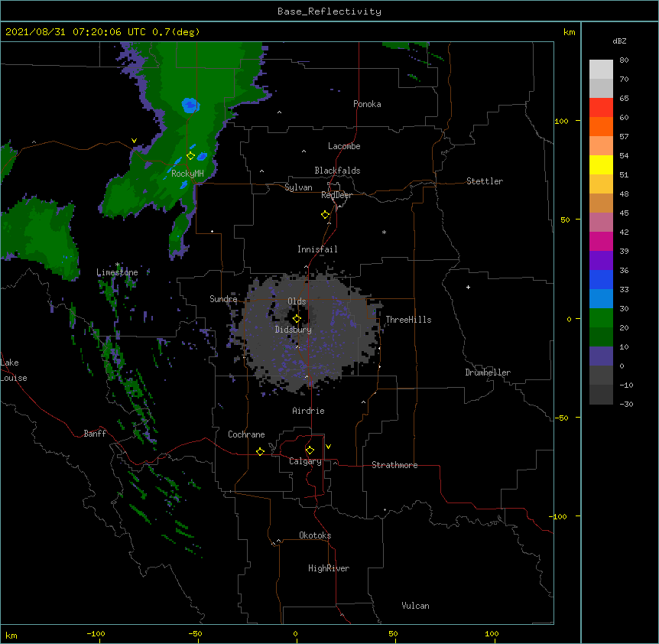The image size is (659, 644).
Task: Click the yellow diamond marker near RockyMH
Action: [190, 156]
